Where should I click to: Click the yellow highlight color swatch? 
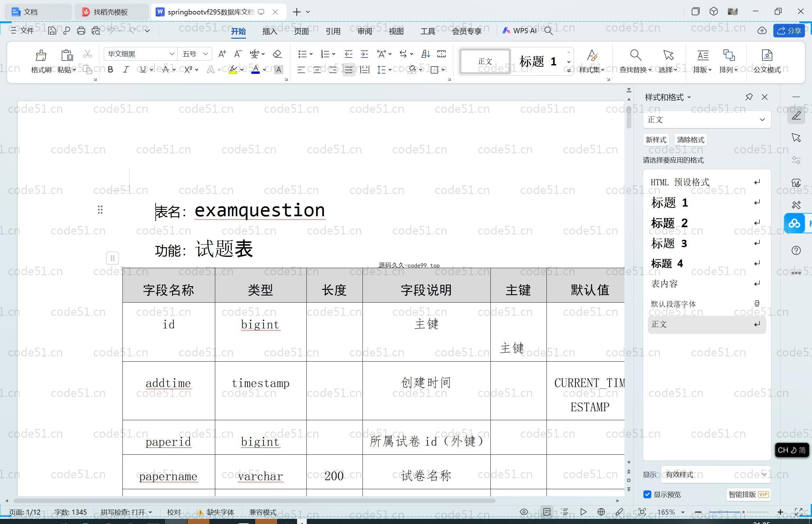tap(233, 70)
